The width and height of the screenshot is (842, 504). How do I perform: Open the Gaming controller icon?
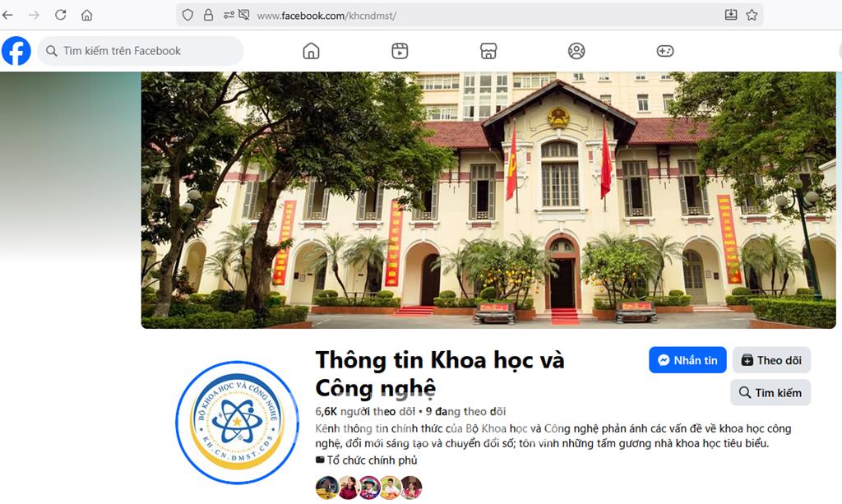(x=664, y=51)
